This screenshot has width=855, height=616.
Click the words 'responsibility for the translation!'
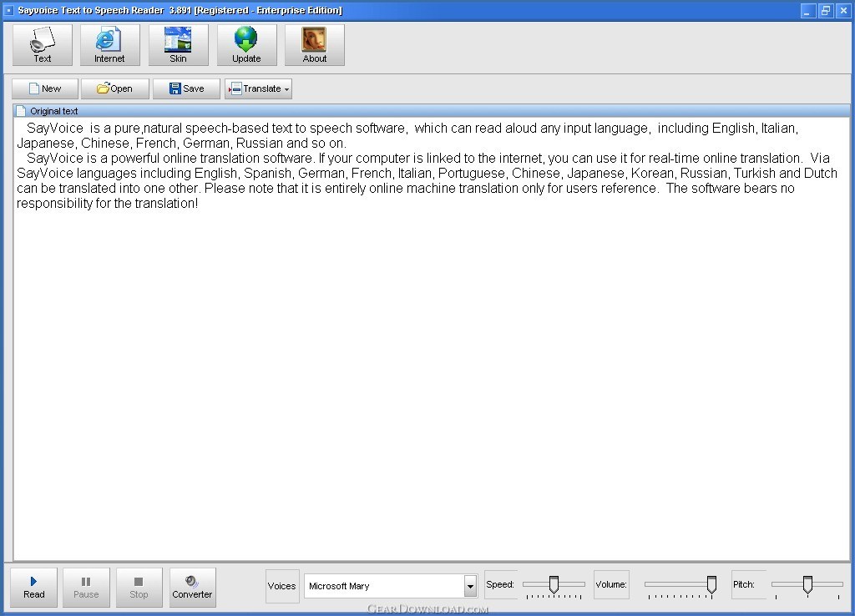pos(108,204)
